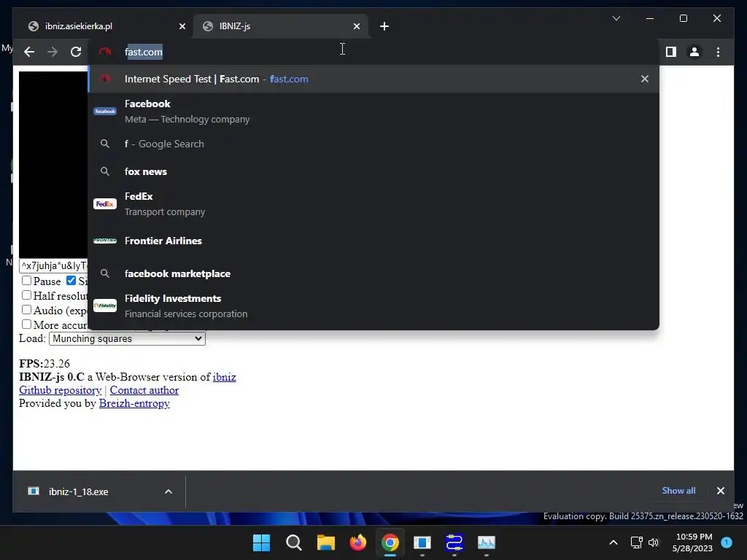Image resolution: width=747 pixels, height=560 pixels.
Task: Select the Internet Speed Test Fast.com suggestion
Action: pos(373,79)
